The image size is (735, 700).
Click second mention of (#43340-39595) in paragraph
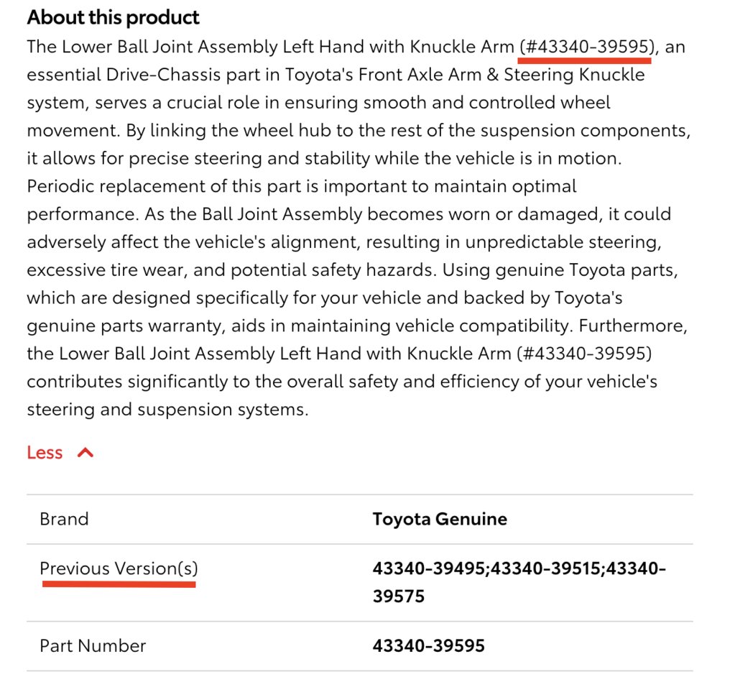tap(584, 354)
